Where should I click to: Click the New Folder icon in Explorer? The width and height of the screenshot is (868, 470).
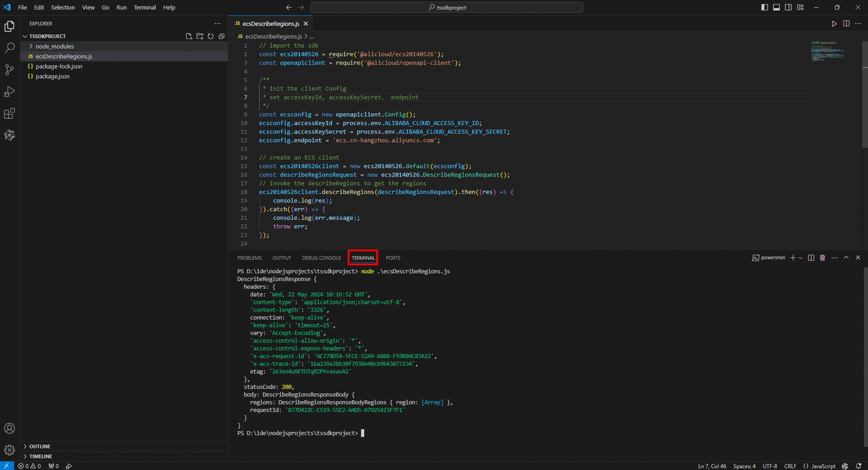pyautogui.click(x=200, y=36)
